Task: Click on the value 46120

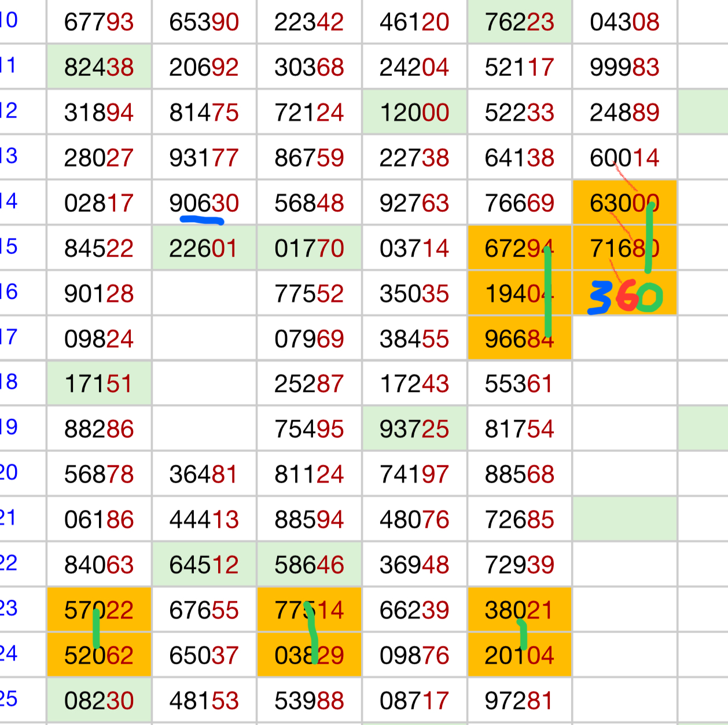Action: (x=414, y=21)
